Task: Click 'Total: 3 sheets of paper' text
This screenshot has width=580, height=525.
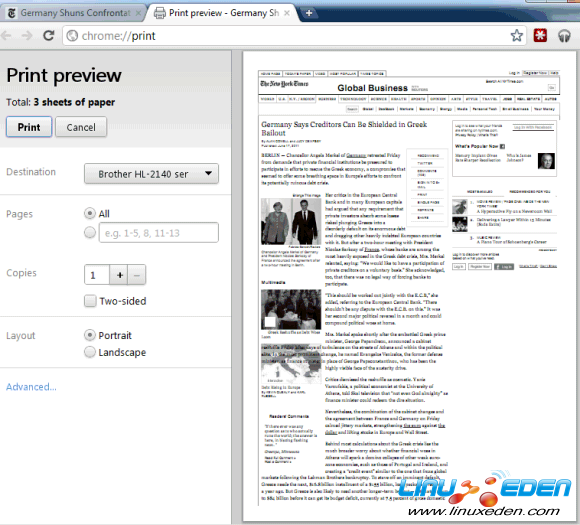Action: 60,102
